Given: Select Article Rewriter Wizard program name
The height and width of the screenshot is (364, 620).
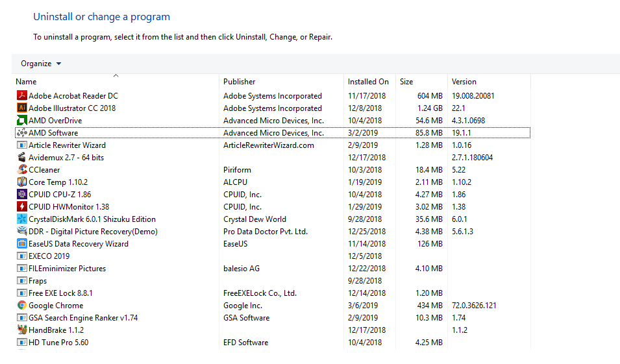Looking at the screenshot, I should 67,145.
